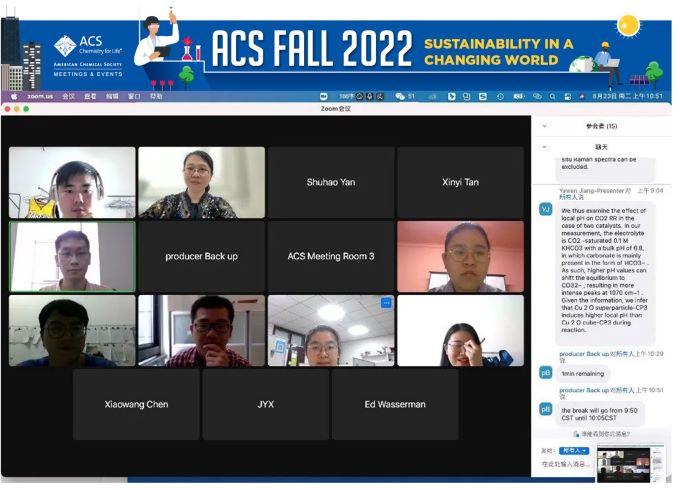
Task: Click the pB avatar beside '1min remaining'
Action: (545, 372)
